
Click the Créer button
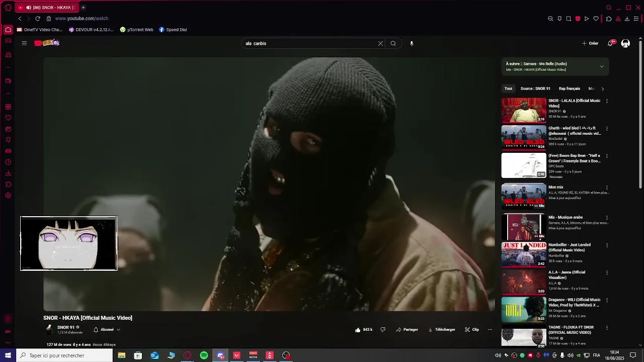tap(590, 43)
